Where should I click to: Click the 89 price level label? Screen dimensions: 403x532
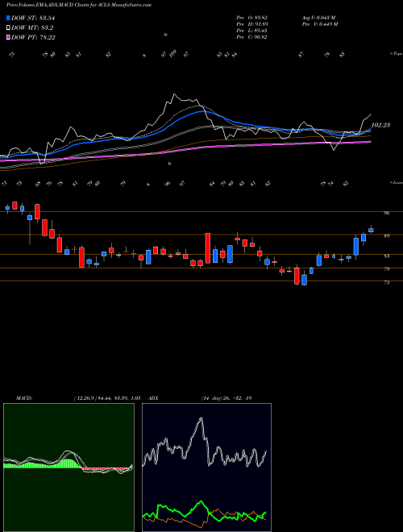pyautogui.click(x=386, y=235)
